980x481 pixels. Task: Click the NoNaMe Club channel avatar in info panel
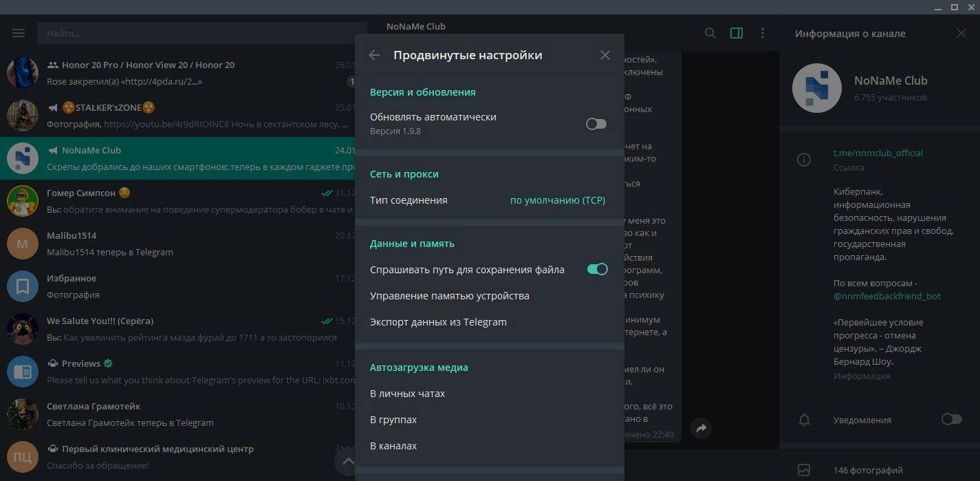(817, 88)
